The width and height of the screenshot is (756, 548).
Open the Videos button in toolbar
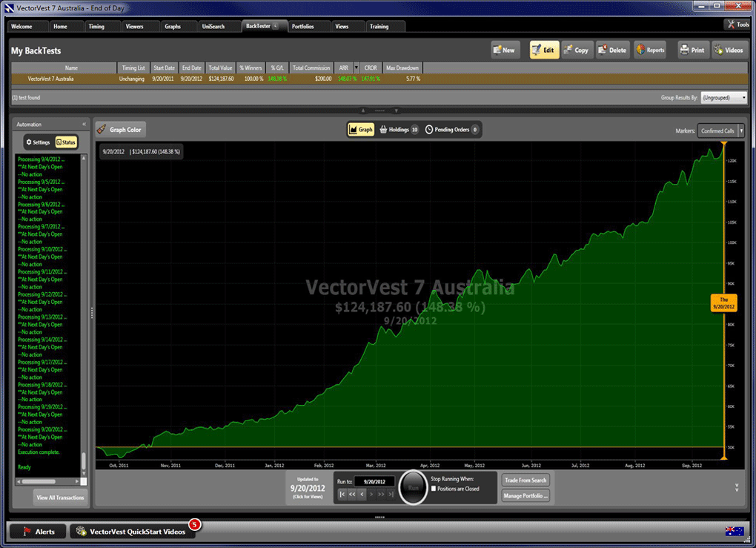(729, 50)
